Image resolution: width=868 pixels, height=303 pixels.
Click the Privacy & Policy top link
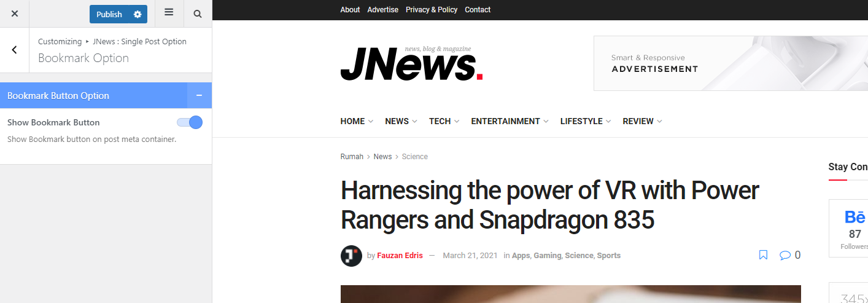point(432,10)
